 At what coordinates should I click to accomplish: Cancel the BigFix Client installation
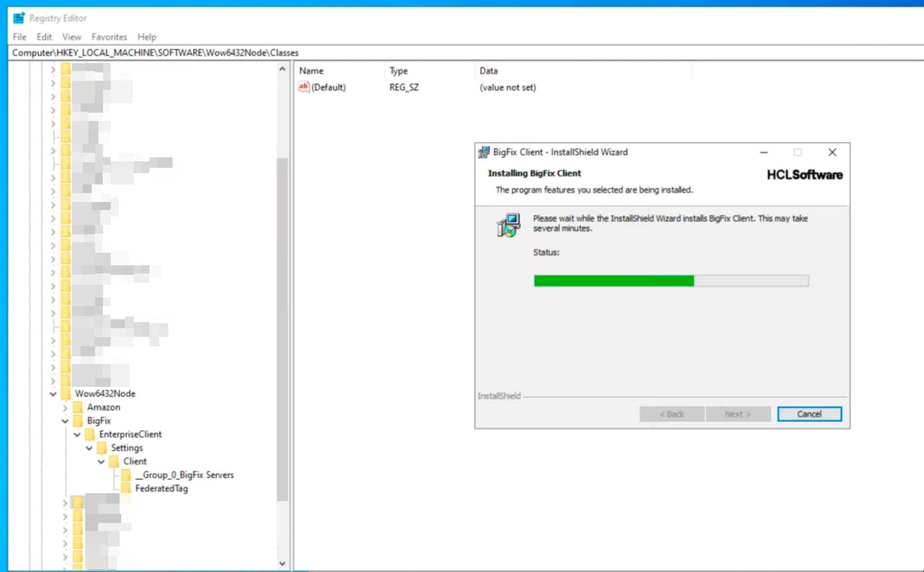pyautogui.click(x=809, y=414)
